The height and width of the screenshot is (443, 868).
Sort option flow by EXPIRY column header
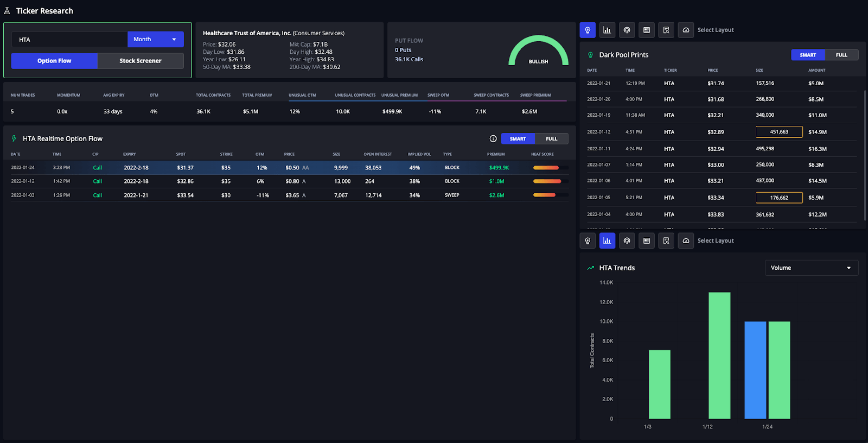click(129, 154)
